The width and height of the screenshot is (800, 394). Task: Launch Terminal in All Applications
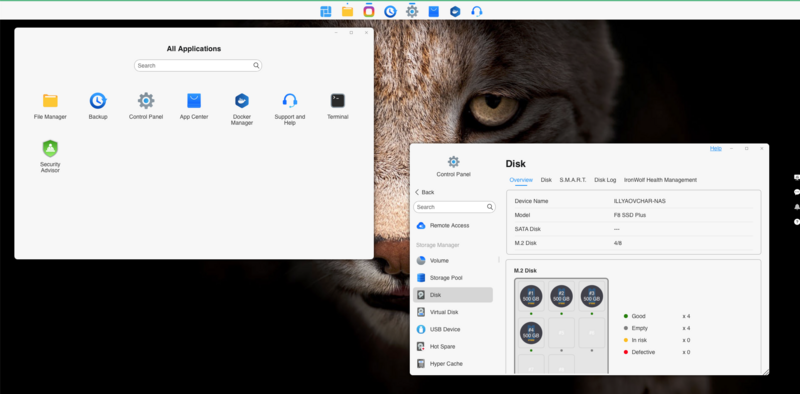coord(338,106)
